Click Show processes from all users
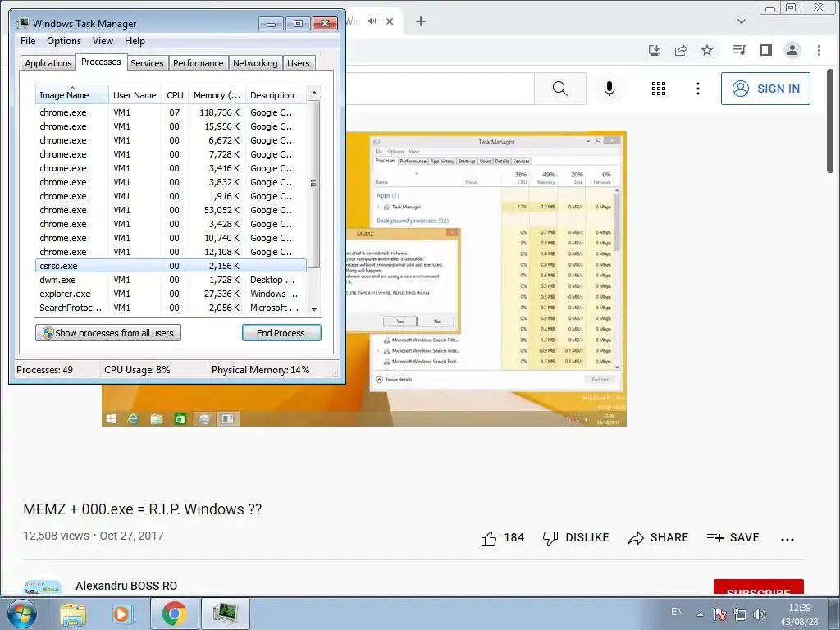This screenshot has width=840, height=630. coord(108,333)
